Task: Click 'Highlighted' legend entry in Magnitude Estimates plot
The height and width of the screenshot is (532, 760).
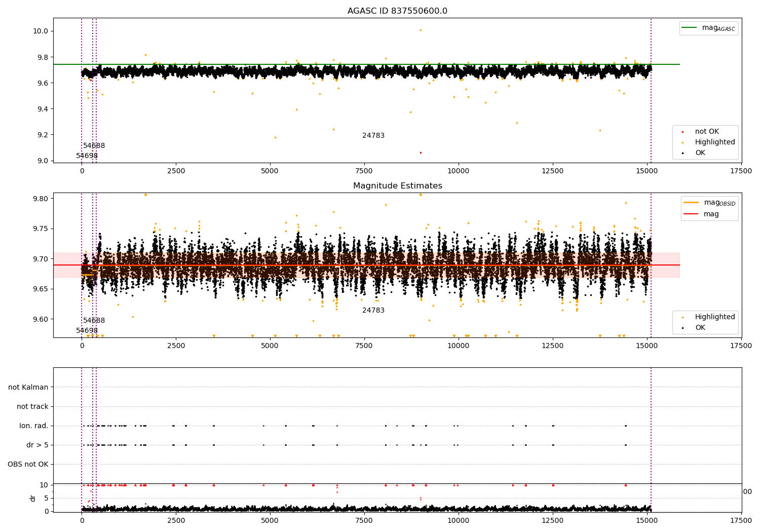Action: tap(714, 317)
